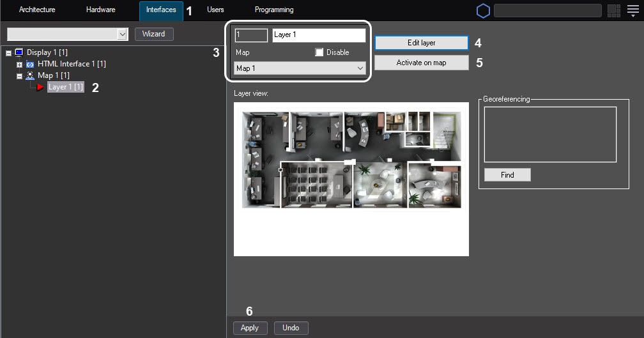Select HTML Interface 1 [1] item
Viewport: 644px width, 338px height.
[x=72, y=64]
